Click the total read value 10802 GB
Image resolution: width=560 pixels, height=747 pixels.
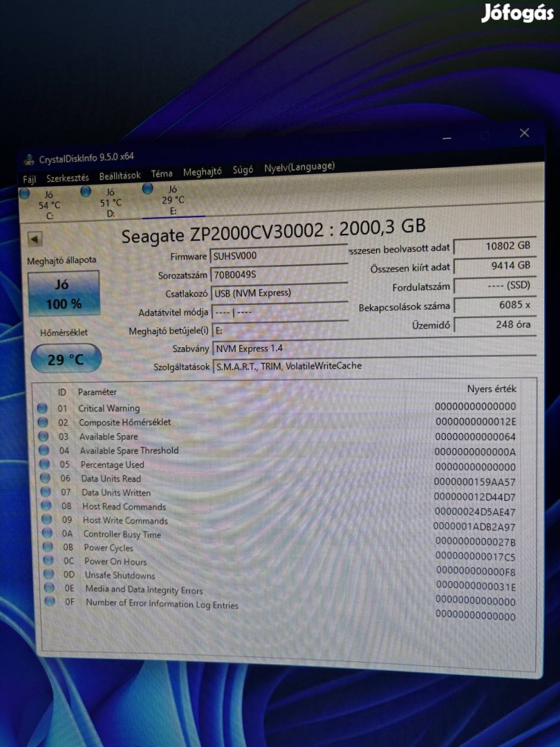(x=495, y=246)
